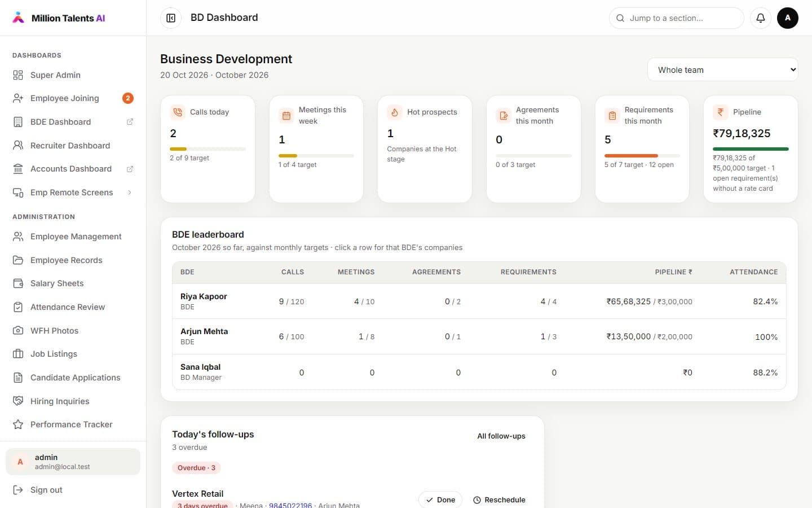Open Recruiter Dashboard menu item
Viewport: 812px width, 508px height.
tap(73, 146)
